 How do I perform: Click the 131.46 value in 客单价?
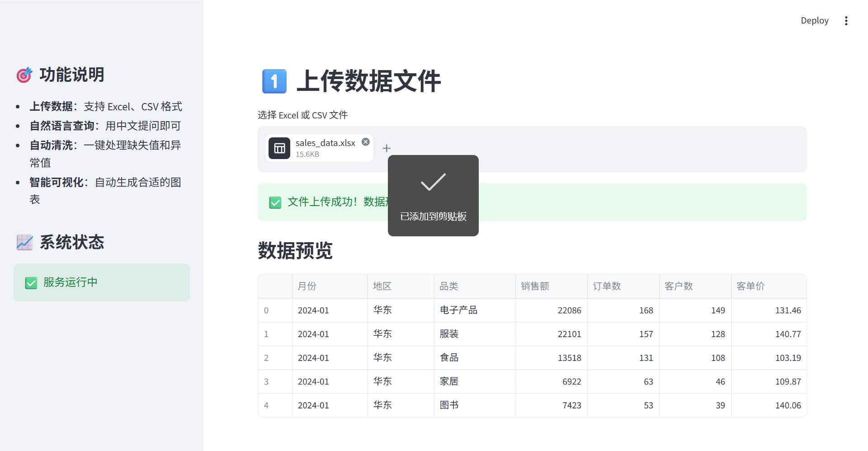[x=769, y=310]
